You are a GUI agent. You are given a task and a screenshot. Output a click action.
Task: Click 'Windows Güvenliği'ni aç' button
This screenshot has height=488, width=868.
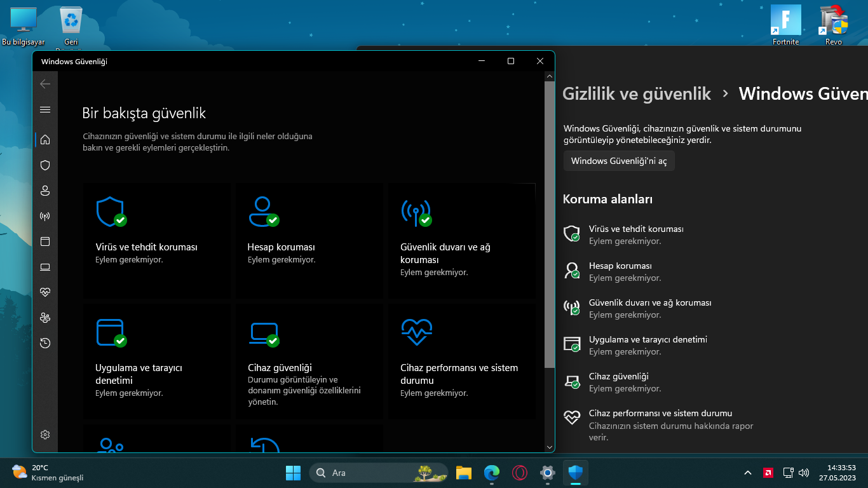tap(619, 161)
